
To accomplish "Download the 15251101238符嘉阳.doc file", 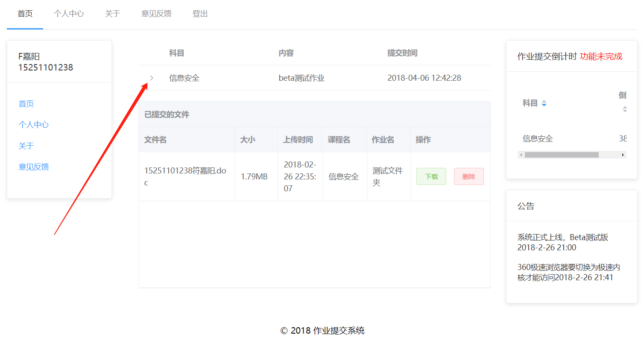I will click(x=431, y=176).
